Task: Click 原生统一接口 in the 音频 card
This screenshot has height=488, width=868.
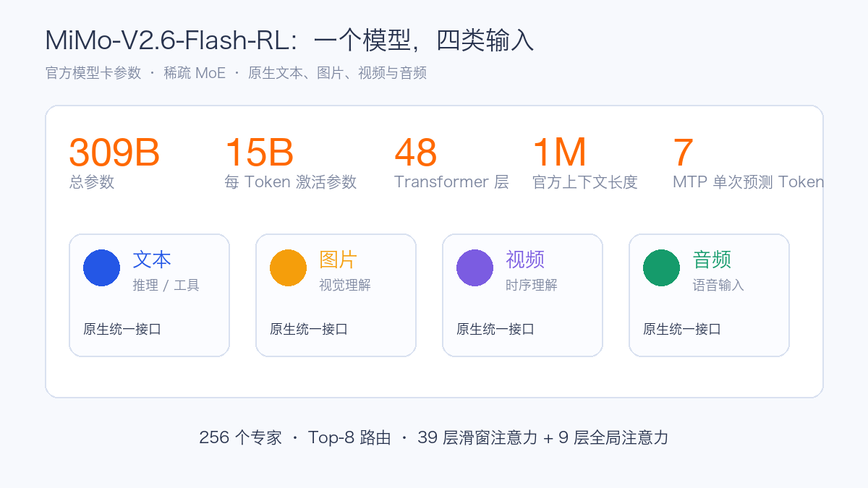Action: tap(682, 329)
